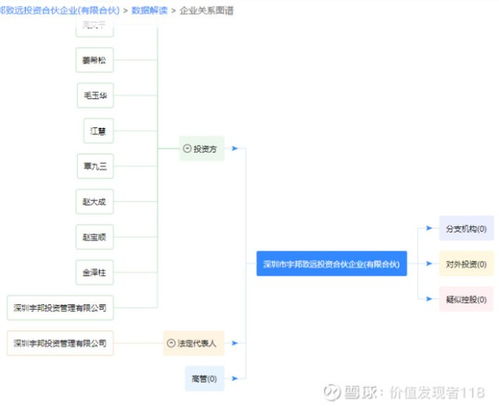Collapse the 法定代表人 group via its circle icon
The width and height of the screenshot is (499, 408).
[x=171, y=343]
